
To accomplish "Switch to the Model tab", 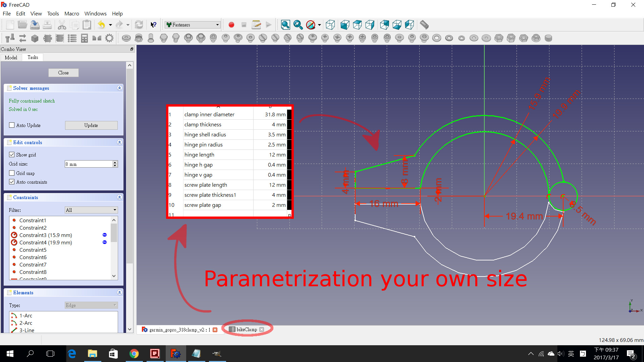I will pyautogui.click(x=11, y=58).
